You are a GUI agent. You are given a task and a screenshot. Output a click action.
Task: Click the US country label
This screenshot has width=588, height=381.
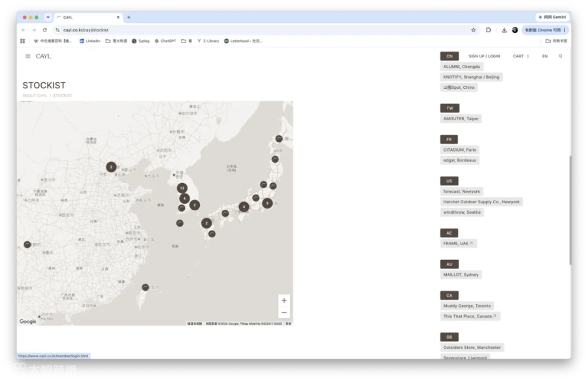(x=449, y=181)
